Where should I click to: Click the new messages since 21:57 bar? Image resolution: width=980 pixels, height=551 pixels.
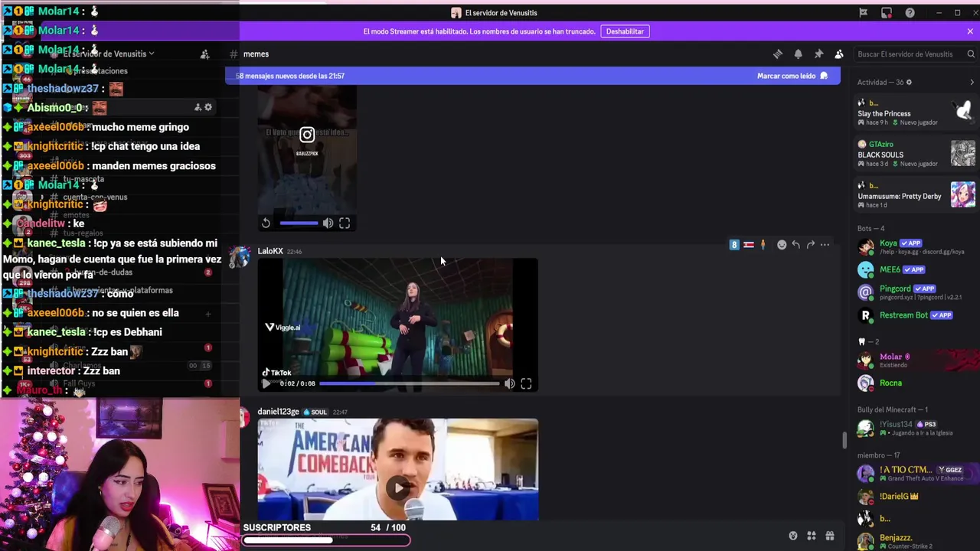tap(532, 76)
